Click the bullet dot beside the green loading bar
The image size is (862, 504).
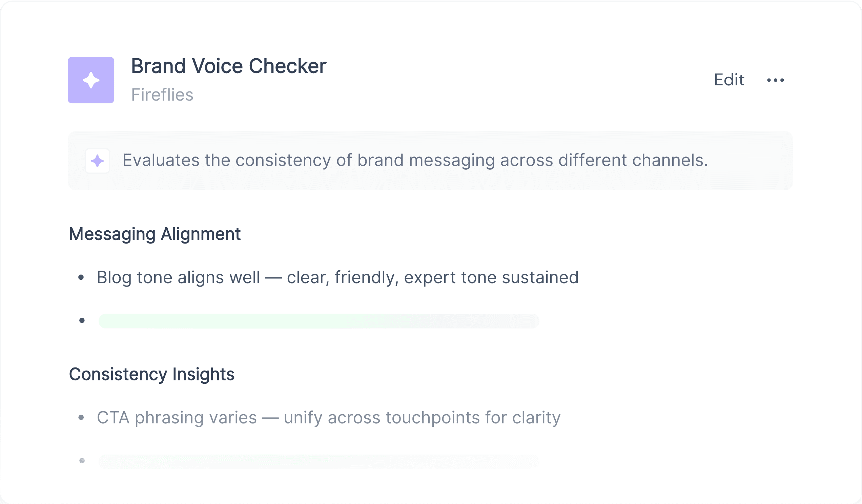coord(82,321)
